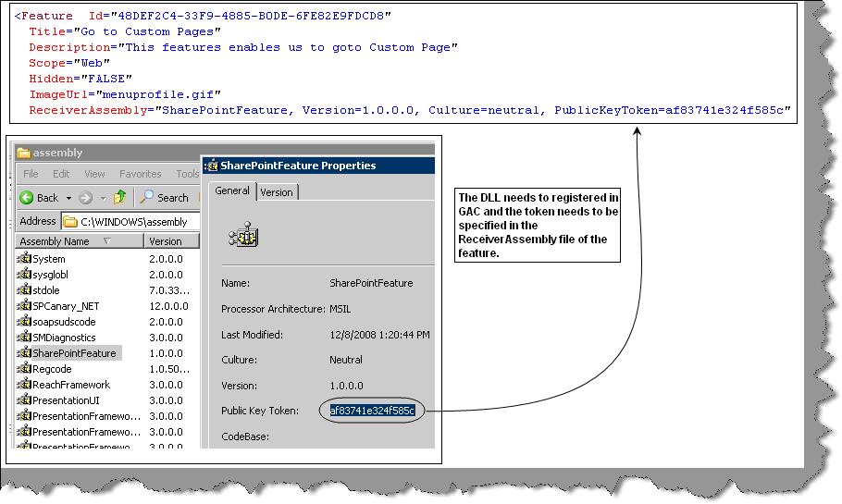
Task: Click the assembly window title folder icon
Action: click(x=23, y=153)
